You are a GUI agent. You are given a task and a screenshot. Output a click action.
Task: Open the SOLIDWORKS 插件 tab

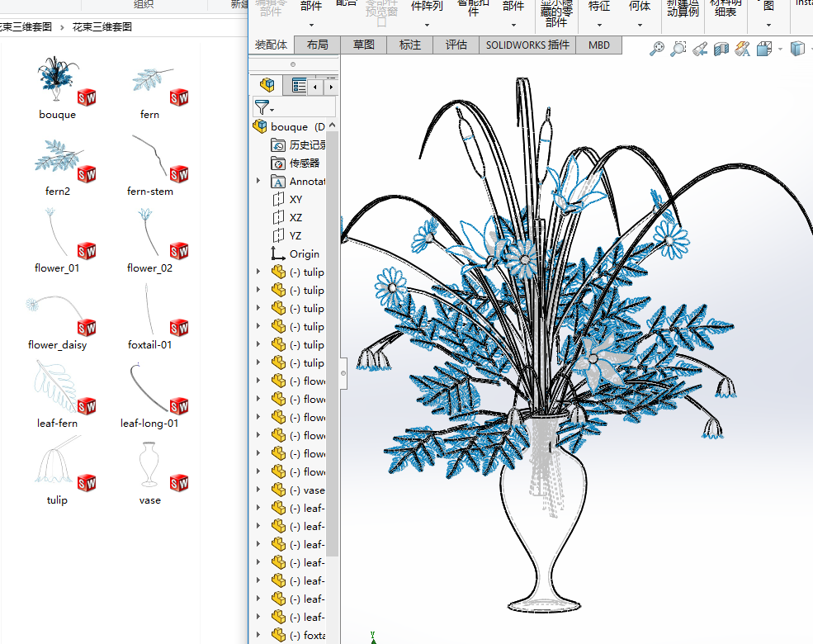[527, 45]
